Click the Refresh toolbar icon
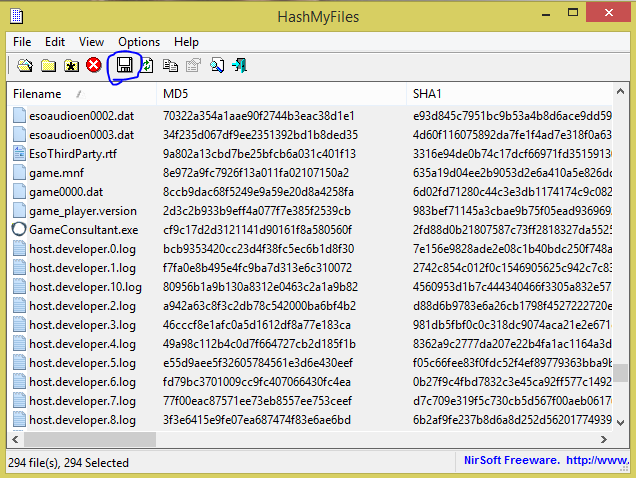Screen dimensions: 636x478 coord(147,65)
